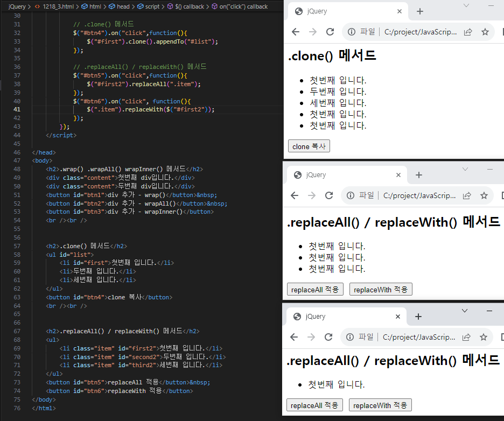Click code line '</script>' in editor
The height and width of the screenshot is (421, 504).
point(61,135)
